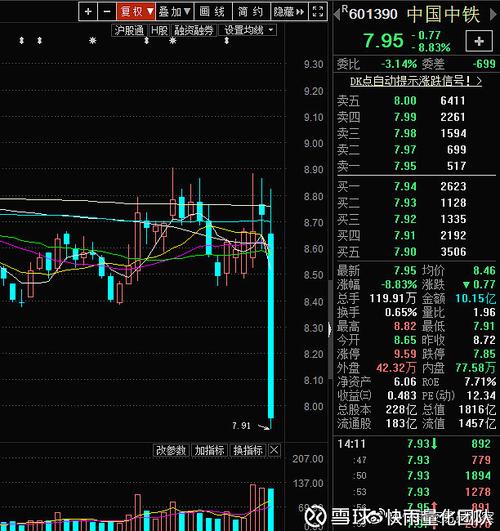
Task: Zoom in chart with plus button
Action: click(88, 12)
